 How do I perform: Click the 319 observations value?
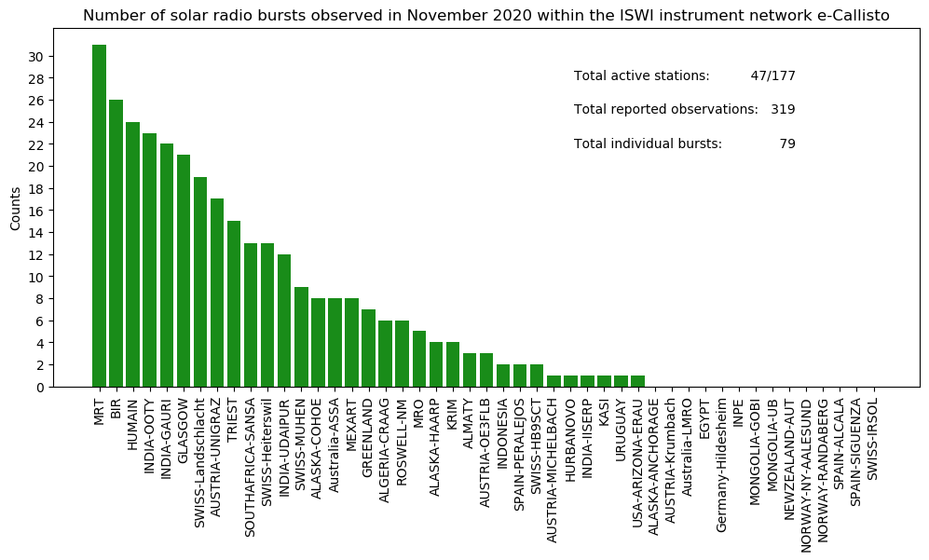784,110
